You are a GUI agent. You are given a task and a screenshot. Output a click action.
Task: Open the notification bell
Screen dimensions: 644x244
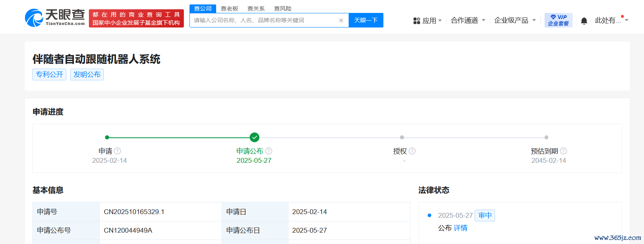coord(584,21)
